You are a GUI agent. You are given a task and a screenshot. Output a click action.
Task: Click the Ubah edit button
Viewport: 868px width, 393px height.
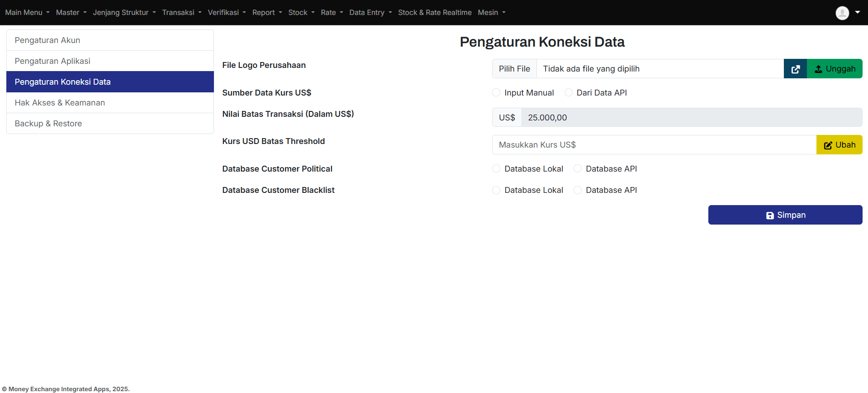tap(839, 145)
